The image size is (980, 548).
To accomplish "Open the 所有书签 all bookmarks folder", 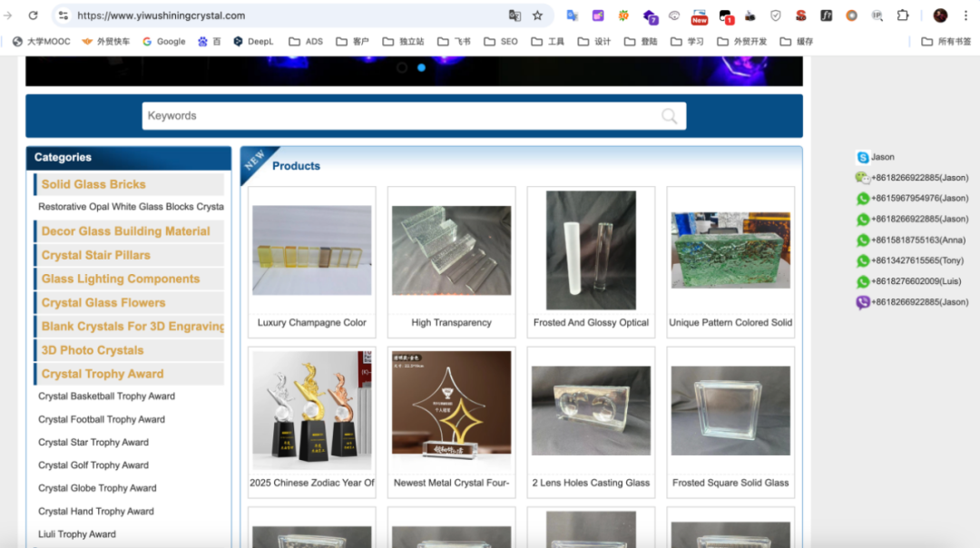I will 946,41.
